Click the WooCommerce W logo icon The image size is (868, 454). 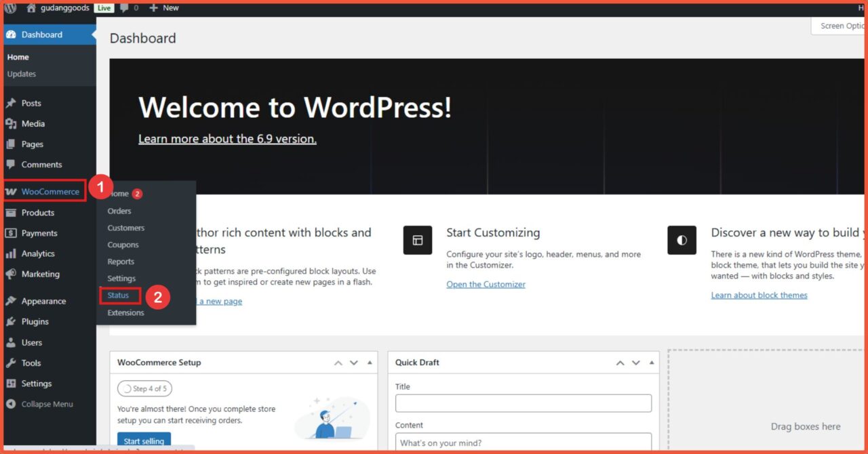(x=11, y=192)
